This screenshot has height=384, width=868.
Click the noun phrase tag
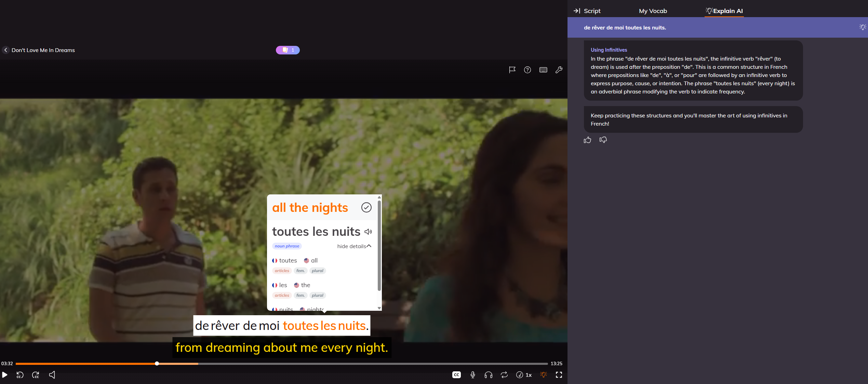pos(287,246)
